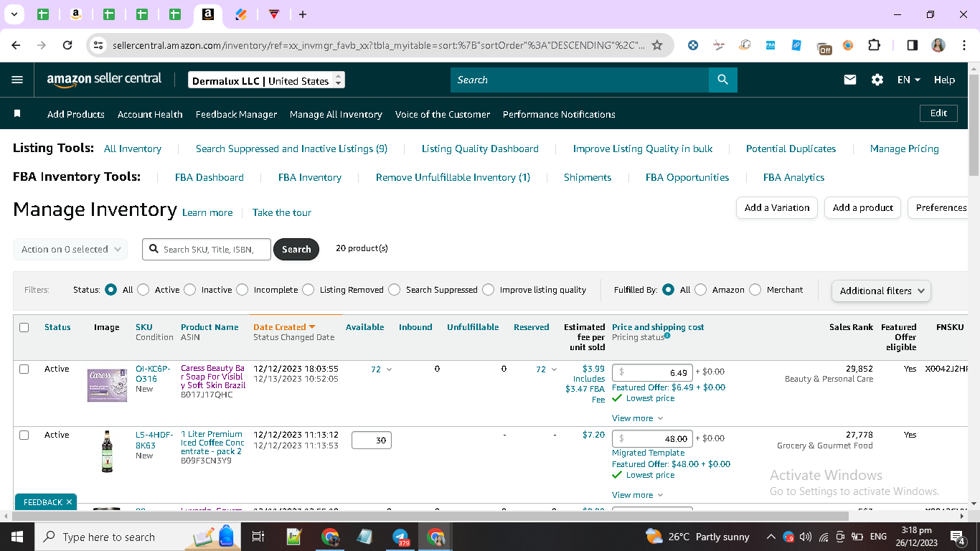980x551 pixels.
Task: Open the Chrome profile avatar
Action: [938, 45]
